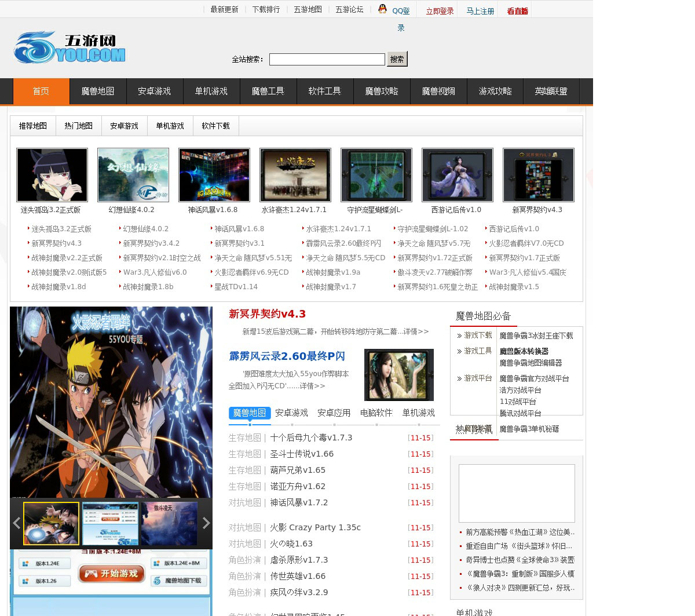Click the 火影忍者羁绊 main banner
Viewport: 695px width, 616px height.
pyautogui.click(x=111, y=402)
